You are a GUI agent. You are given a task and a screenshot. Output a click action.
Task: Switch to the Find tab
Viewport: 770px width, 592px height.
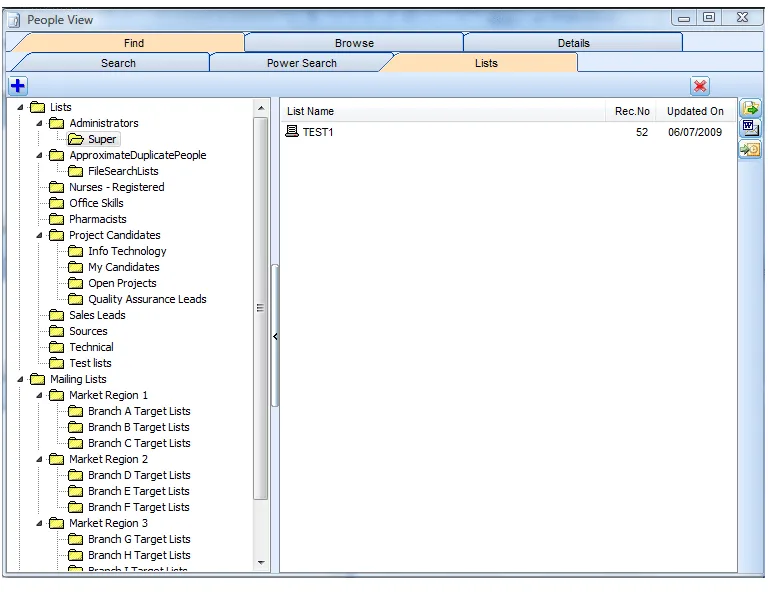click(x=134, y=43)
